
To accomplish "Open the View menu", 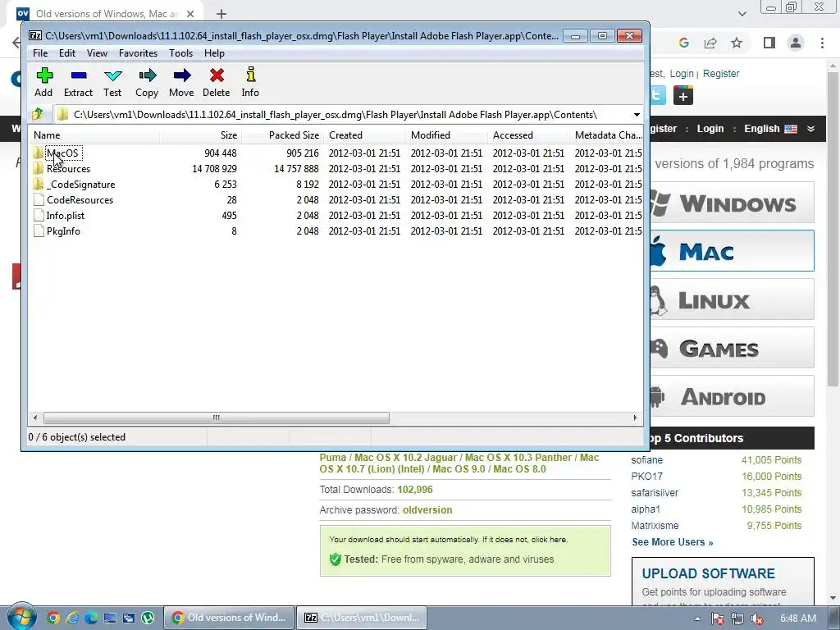I will coord(97,53).
